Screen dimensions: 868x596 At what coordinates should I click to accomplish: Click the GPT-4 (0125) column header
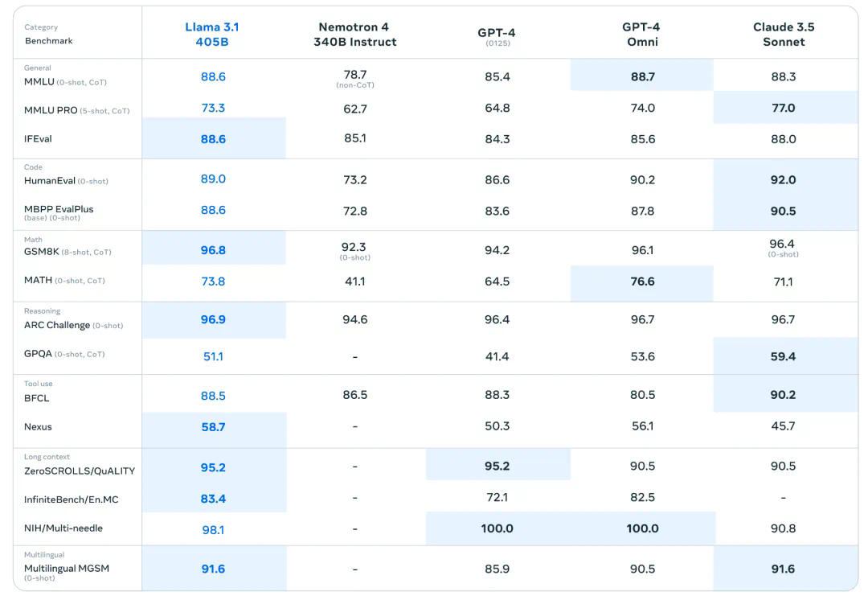497,35
